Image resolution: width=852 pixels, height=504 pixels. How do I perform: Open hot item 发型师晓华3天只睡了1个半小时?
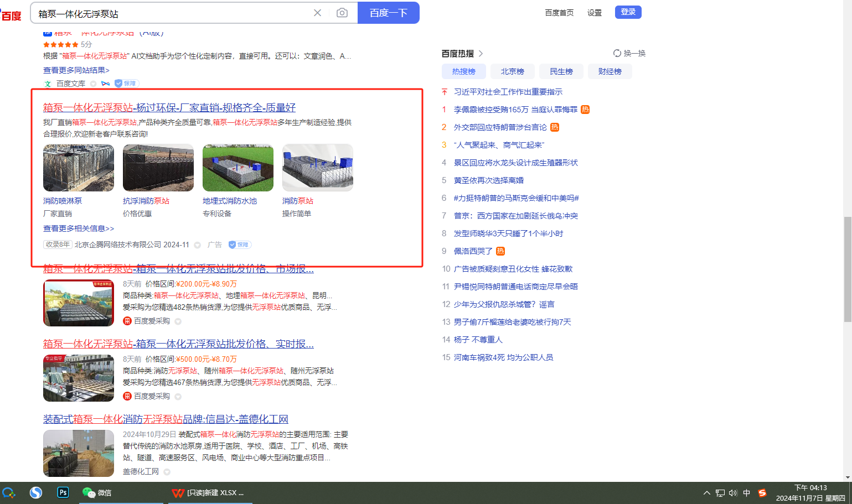[x=508, y=233]
